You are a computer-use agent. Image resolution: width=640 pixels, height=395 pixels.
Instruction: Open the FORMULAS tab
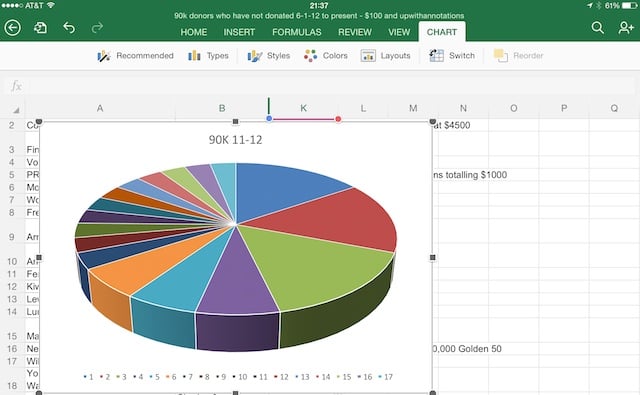coord(297,32)
